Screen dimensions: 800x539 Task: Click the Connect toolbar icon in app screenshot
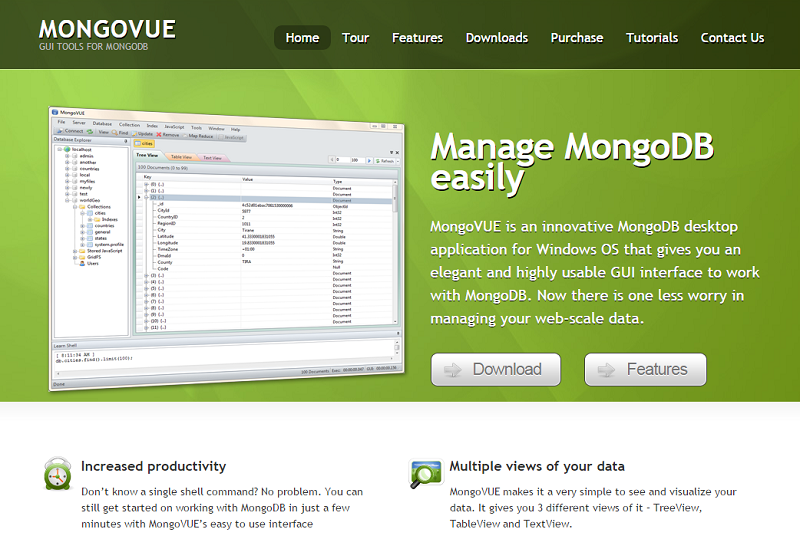[x=62, y=131]
